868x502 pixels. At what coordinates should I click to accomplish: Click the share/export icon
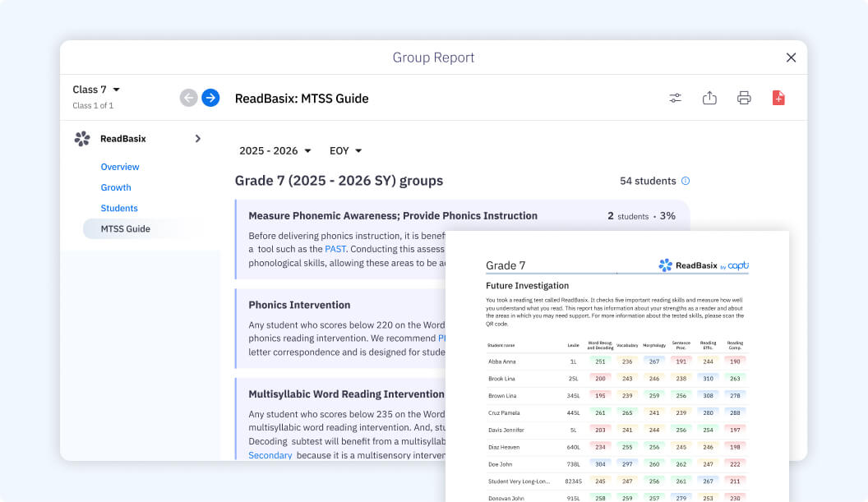pyautogui.click(x=709, y=98)
